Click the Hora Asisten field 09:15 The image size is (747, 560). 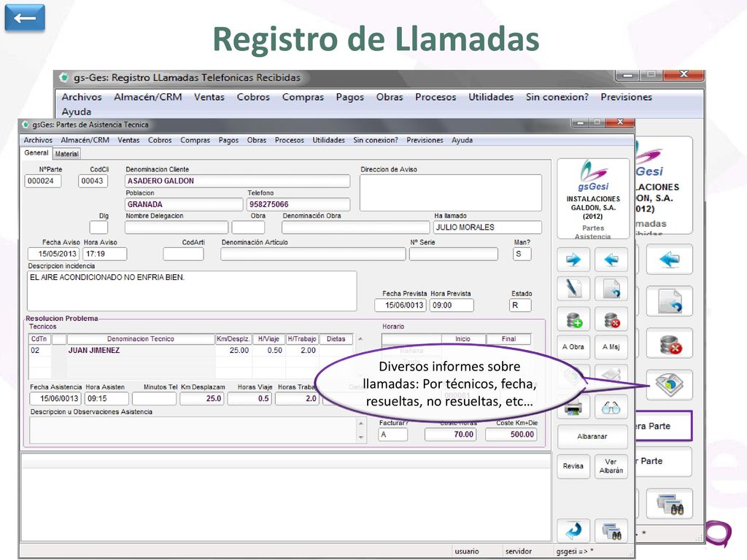(x=107, y=398)
